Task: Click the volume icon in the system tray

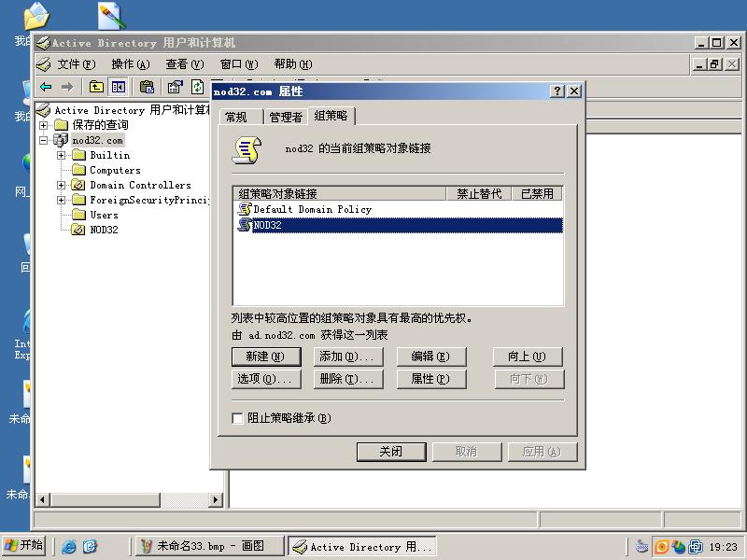Action: 642,546
